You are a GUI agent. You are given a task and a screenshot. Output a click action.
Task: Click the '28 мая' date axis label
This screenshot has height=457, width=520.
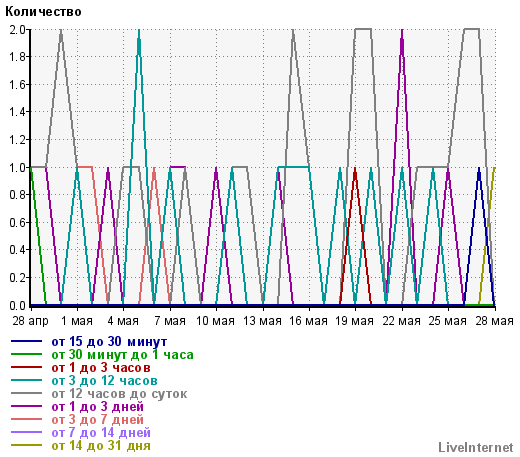tap(494, 321)
